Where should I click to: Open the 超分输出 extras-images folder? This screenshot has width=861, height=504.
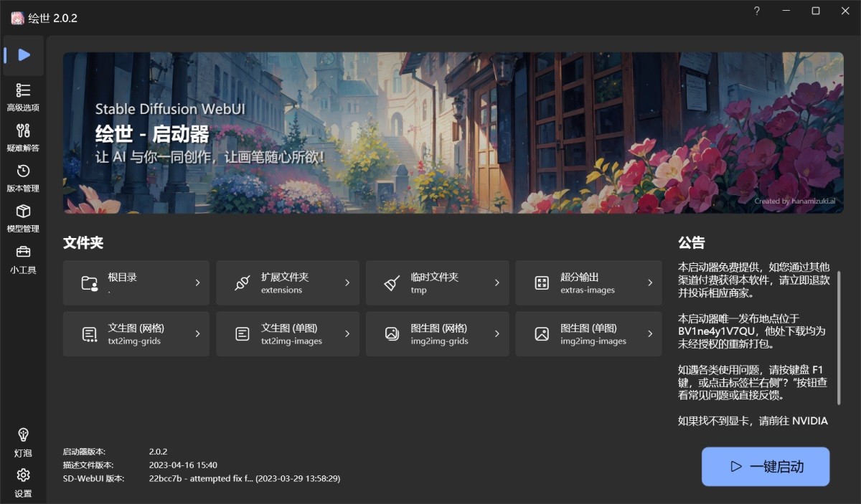588,282
